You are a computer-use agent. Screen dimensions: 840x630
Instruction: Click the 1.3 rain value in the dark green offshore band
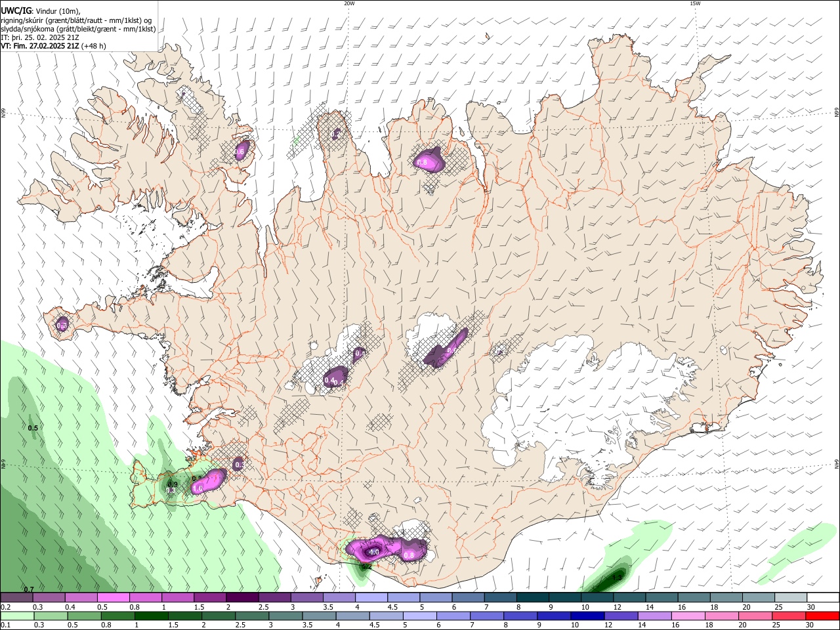pyautogui.click(x=617, y=577)
